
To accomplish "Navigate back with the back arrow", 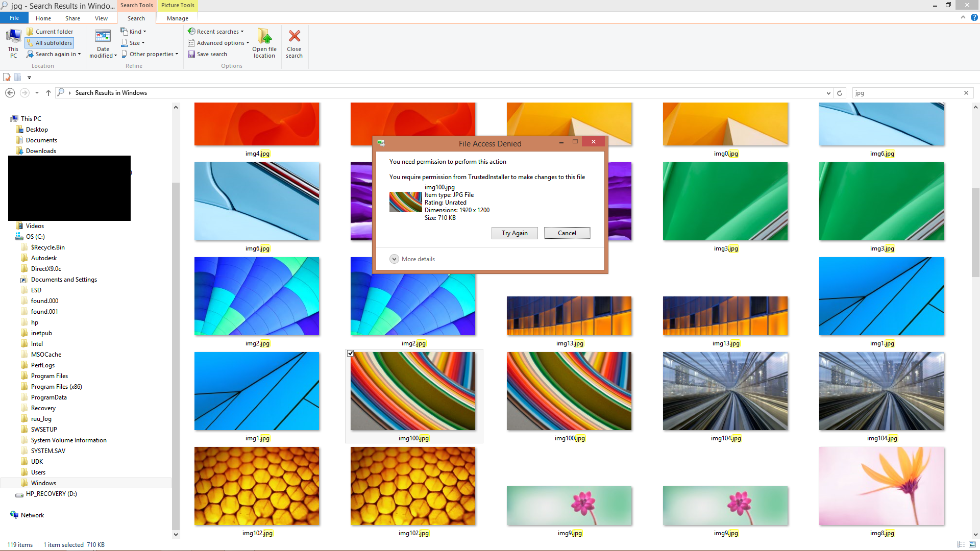I will click(x=10, y=93).
